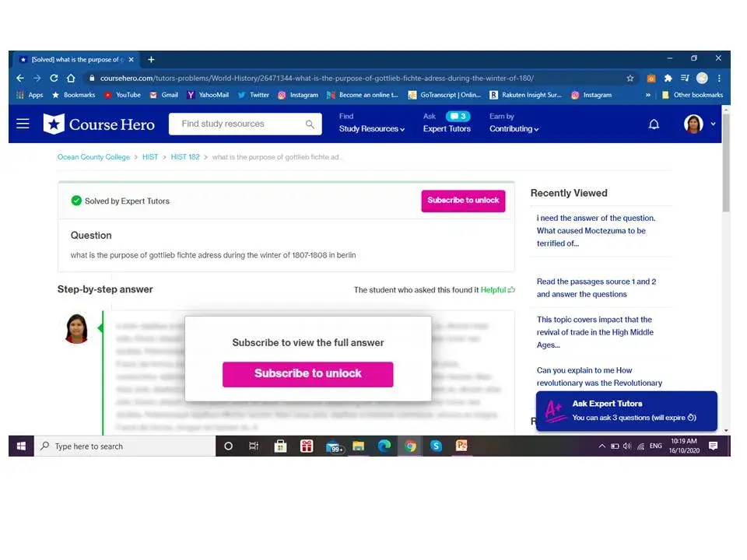The width and height of the screenshot is (747, 560).
Task: Click the Helpful thumbs-up link
Action: pyautogui.click(x=497, y=289)
